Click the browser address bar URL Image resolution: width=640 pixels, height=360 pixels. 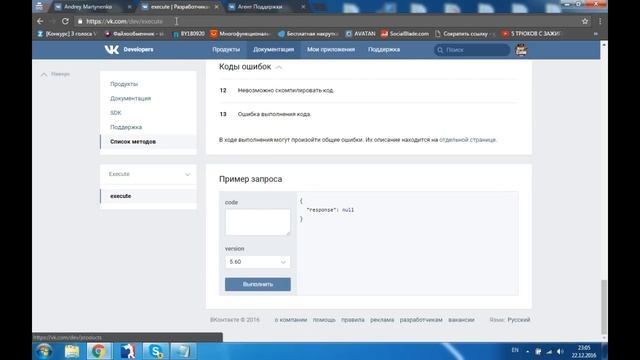click(x=124, y=21)
